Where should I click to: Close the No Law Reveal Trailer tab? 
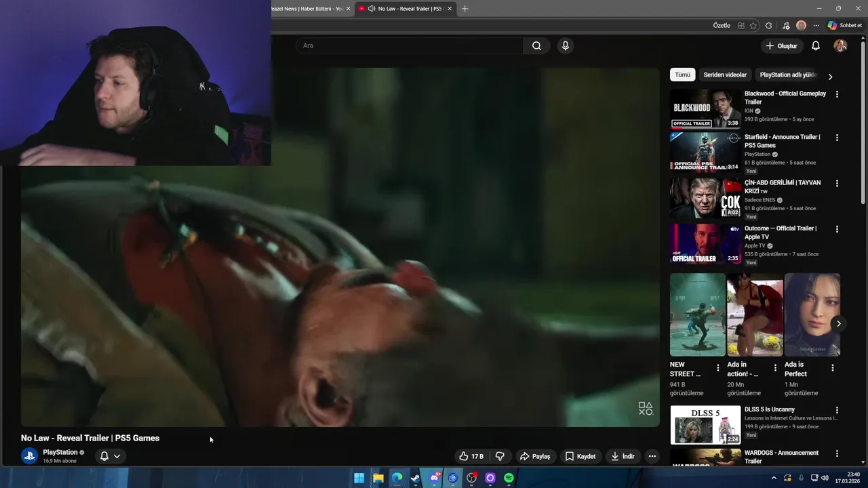(449, 9)
